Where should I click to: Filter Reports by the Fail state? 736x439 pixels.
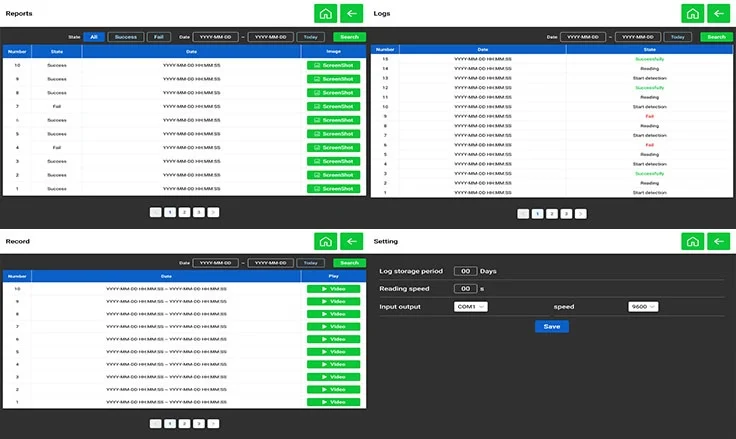coord(157,37)
